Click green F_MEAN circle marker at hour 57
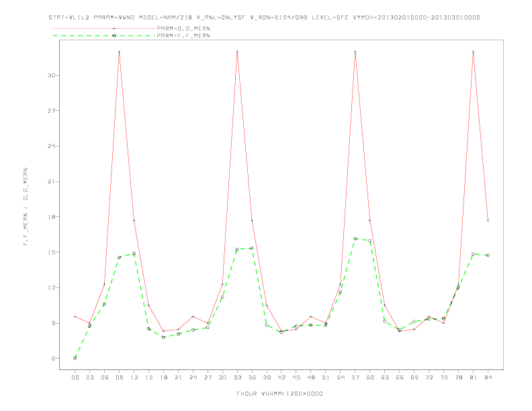The image size is (532, 411). 355,238
